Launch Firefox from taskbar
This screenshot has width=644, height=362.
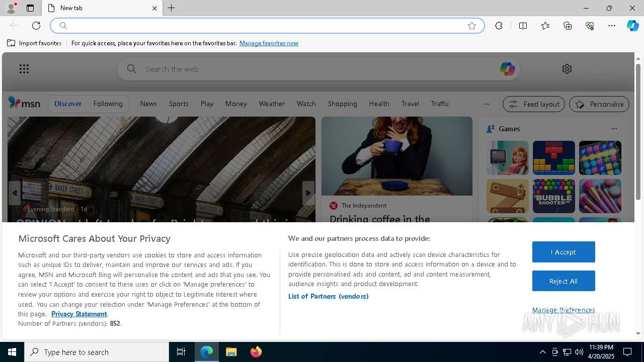pyautogui.click(x=256, y=352)
